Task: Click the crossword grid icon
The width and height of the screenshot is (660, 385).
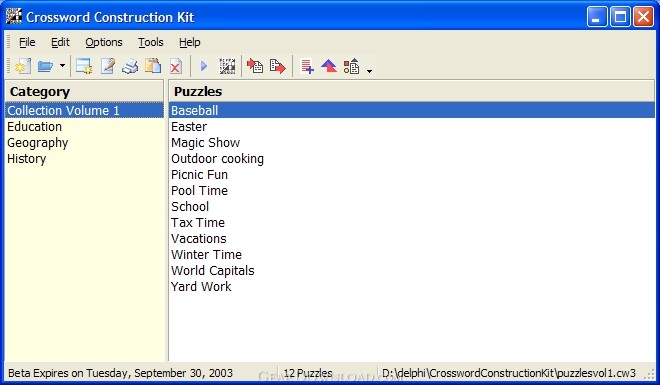Action: click(227, 66)
